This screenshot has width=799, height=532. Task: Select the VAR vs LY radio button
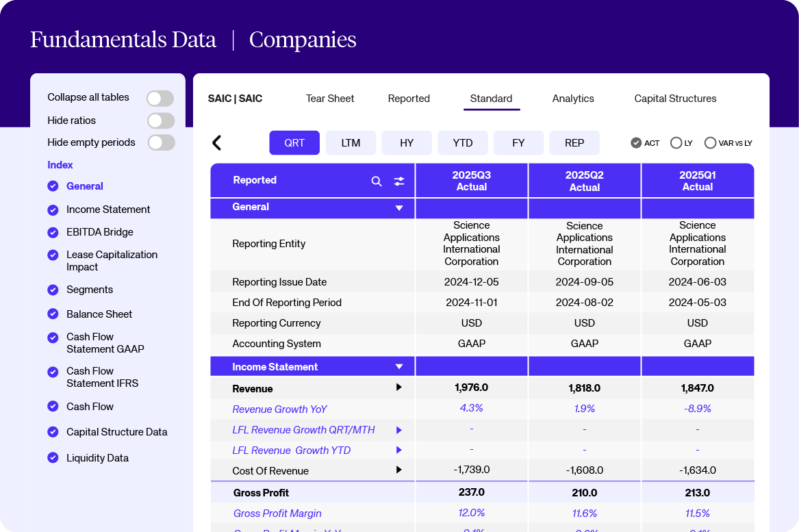pyautogui.click(x=710, y=143)
